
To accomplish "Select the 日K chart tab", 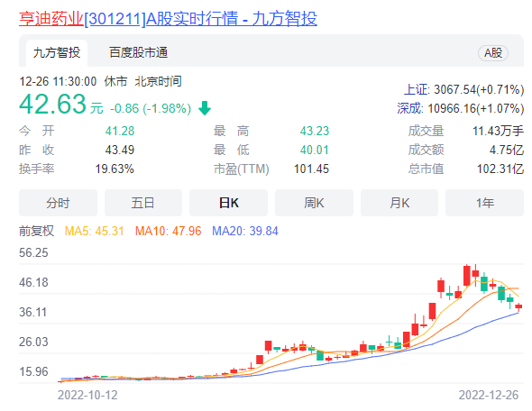I will (x=229, y=203).
